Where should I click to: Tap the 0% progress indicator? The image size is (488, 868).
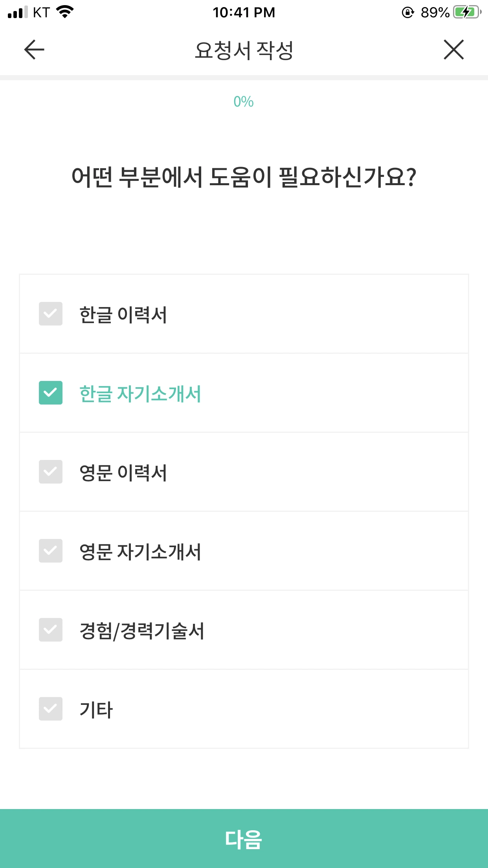coord(244,102)
